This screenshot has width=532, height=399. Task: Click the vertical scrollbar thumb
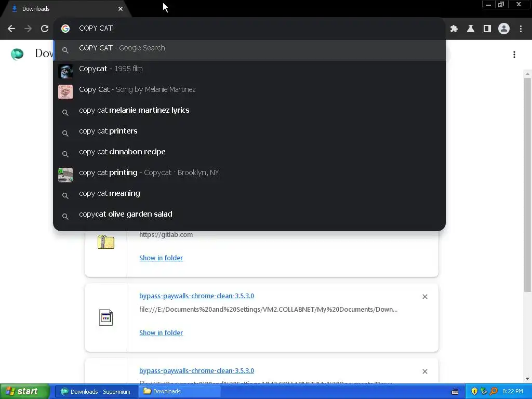click(527, 185)
